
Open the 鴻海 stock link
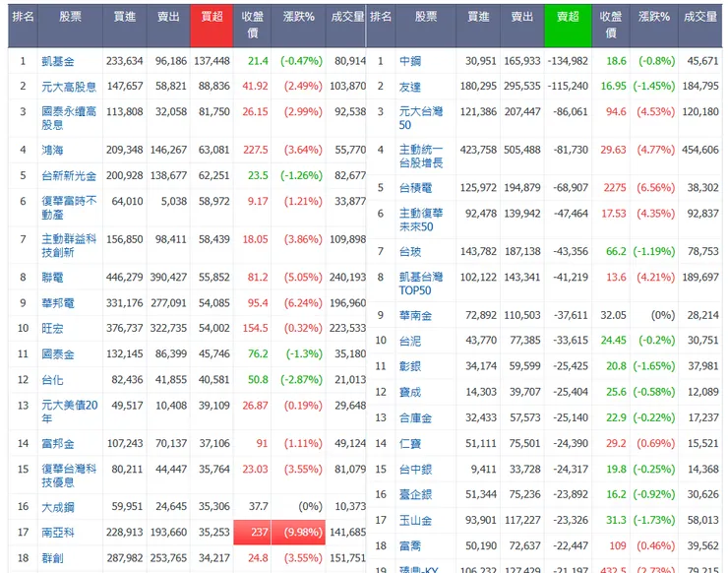click(x=52, y=150)
